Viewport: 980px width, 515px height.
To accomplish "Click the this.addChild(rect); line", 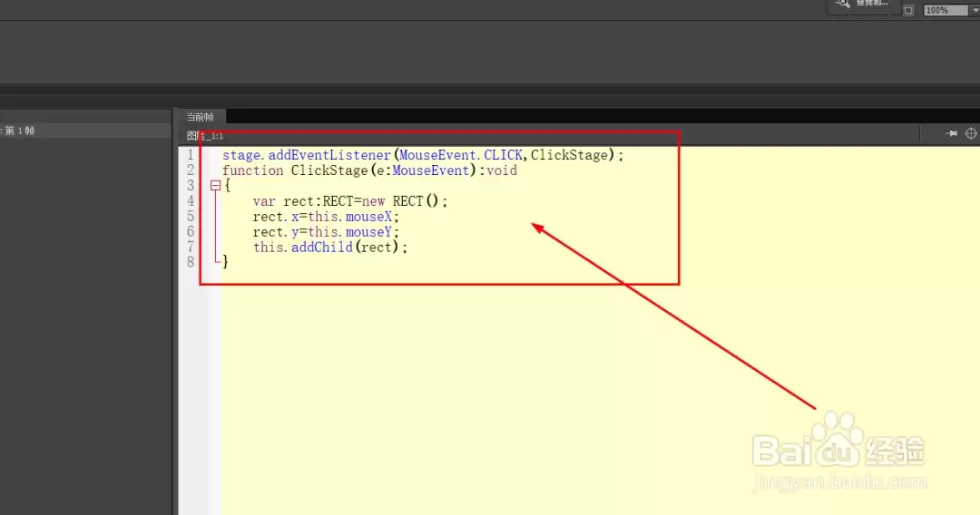I will click(330, 248).
